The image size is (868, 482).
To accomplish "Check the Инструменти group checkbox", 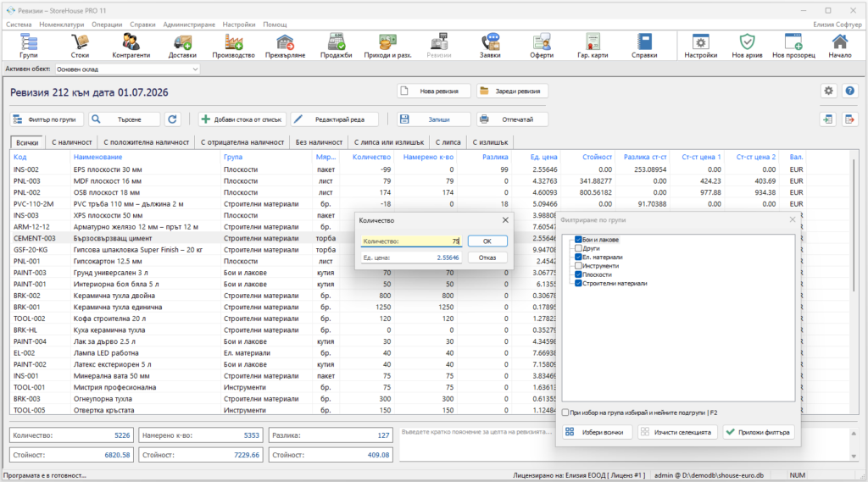I will point(578,266).
